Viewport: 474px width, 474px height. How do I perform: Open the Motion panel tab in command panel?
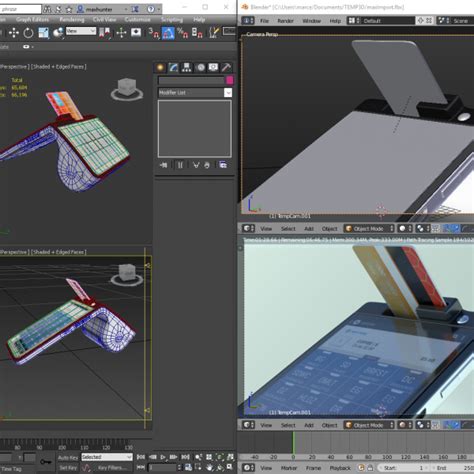[x=200, y=67]
